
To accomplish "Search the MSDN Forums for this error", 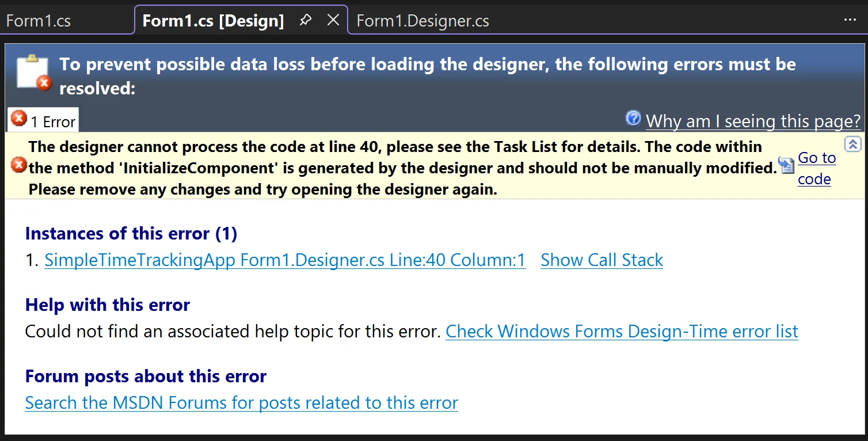I will pos(241,402).
